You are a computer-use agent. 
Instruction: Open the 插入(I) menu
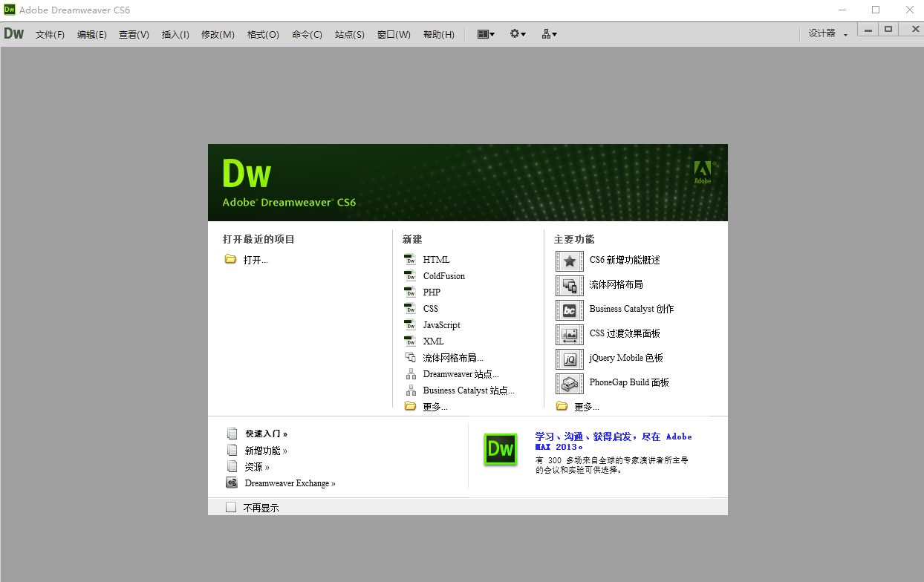(x=175, y=34)
